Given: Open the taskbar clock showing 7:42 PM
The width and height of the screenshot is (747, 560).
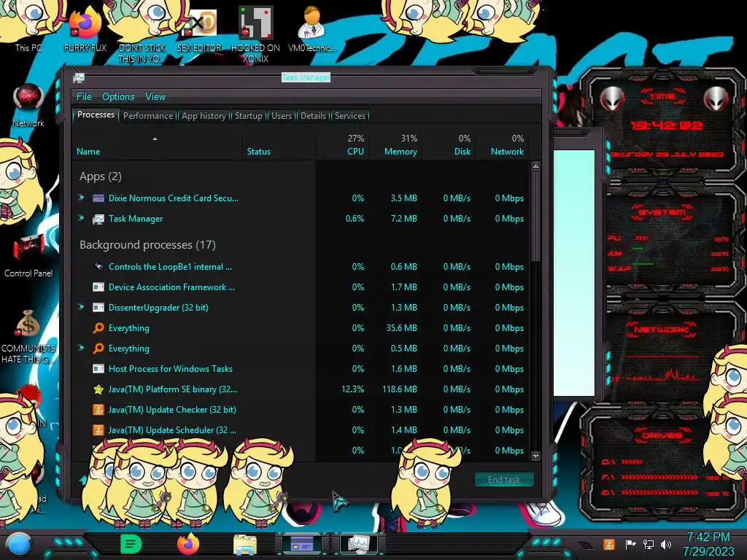Looking at the screenshot, I should click(708, 544).
